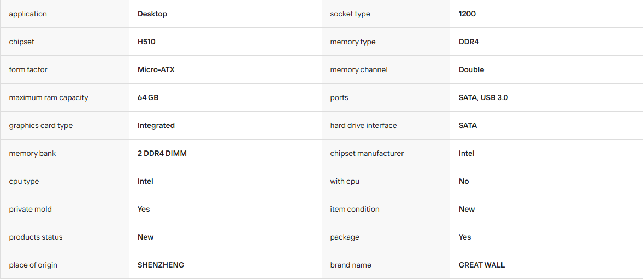Click the 'products status' label
644x279 pixels.
coord(36,237)
